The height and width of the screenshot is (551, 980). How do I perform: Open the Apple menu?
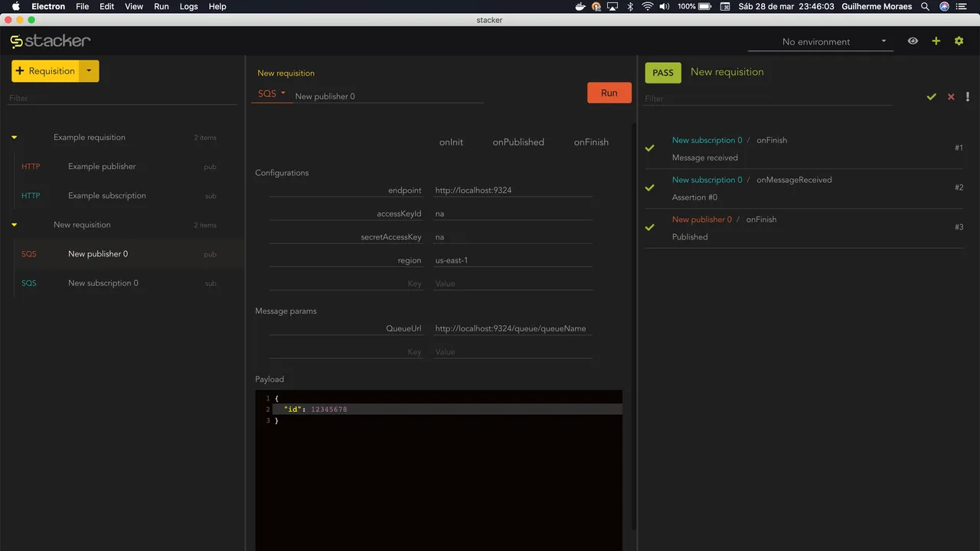(15, 6)
